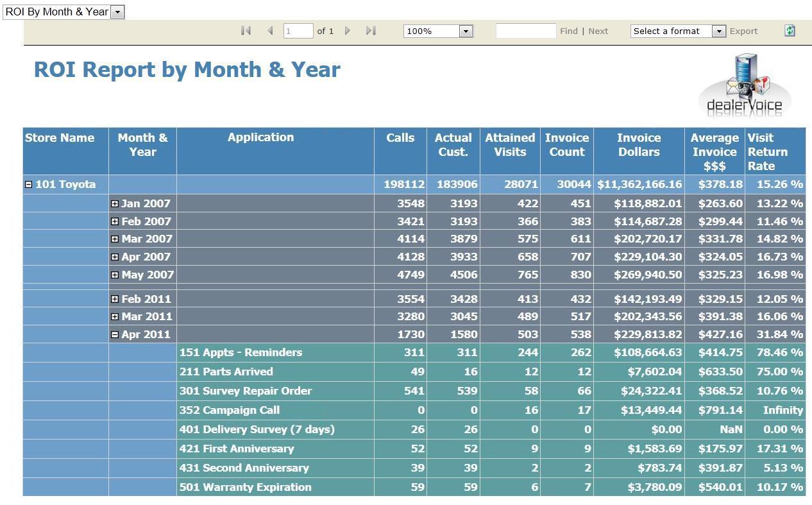Go to the first report page
Viewport: 812px width, 505px height.
coord(246,31)
